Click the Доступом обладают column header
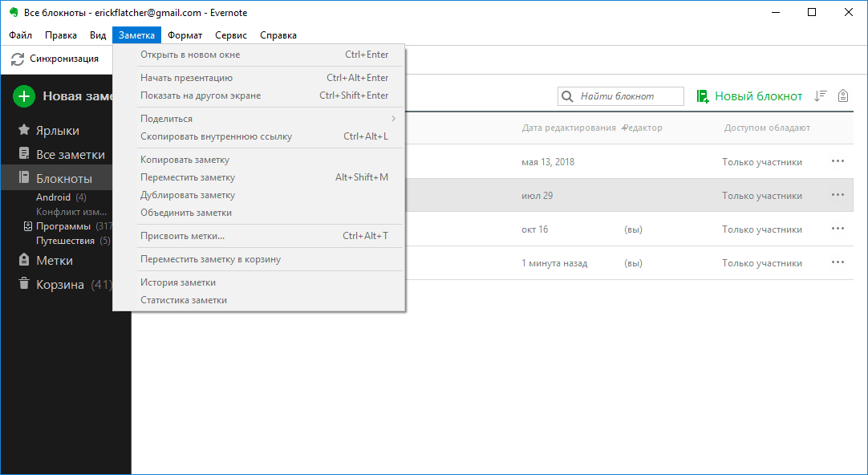The width and height of the screenshot is (868, 475). click(767, 128)
